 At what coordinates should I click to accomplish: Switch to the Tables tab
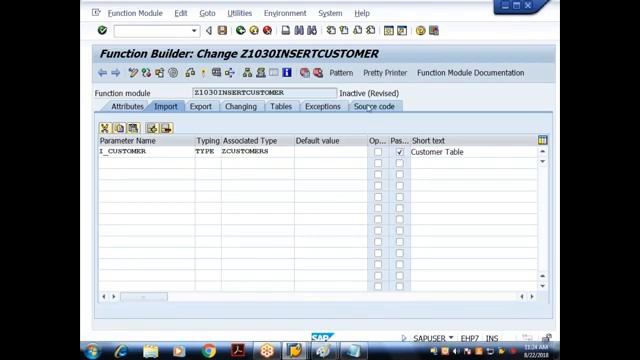(x=281, y=106)
